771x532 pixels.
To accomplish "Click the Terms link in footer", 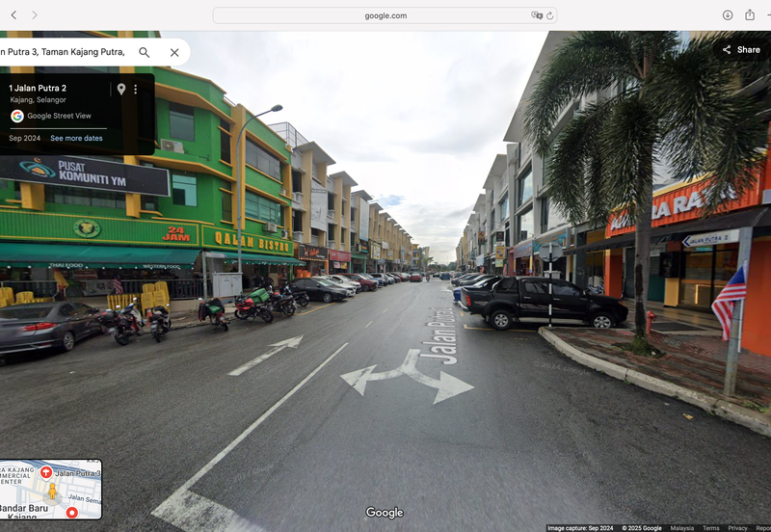I will (710, 528).
